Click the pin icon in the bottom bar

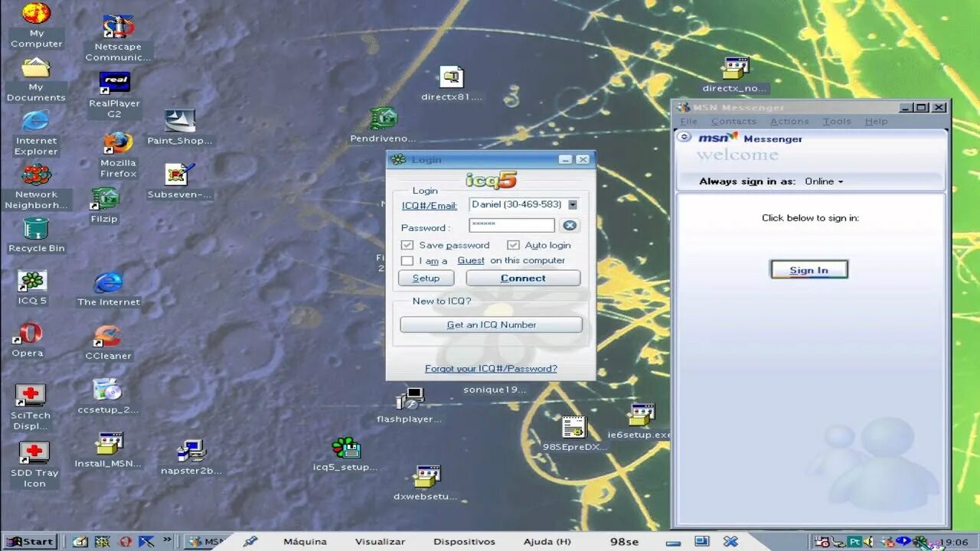pos(250,541)
